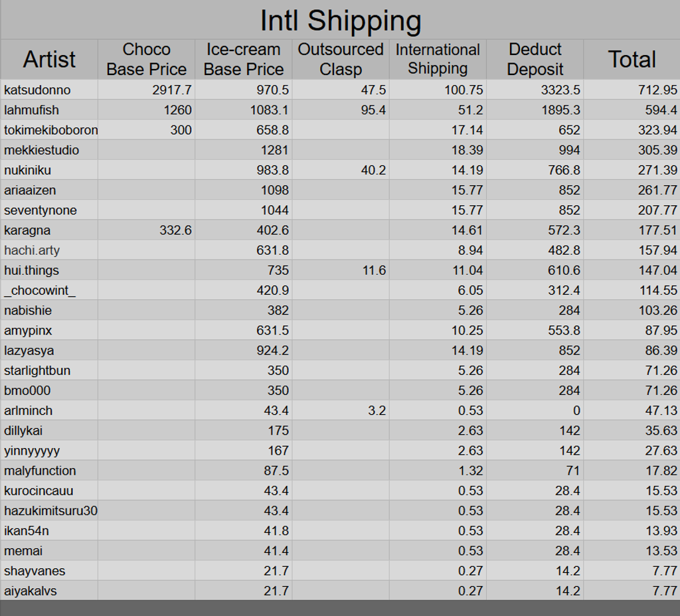Select the Outsourced Clasp header cell

tap(340, 60)
